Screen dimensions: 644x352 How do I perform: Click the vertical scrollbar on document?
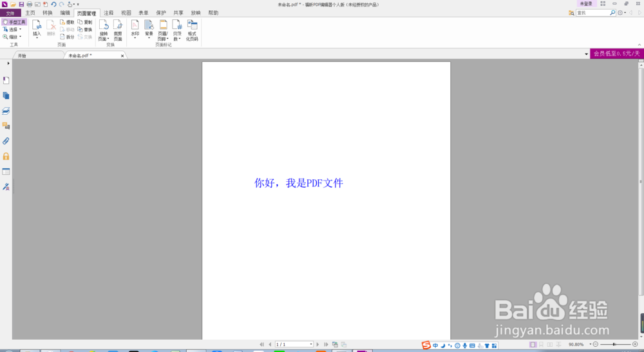pyautogui.click(x=641, y=181)
